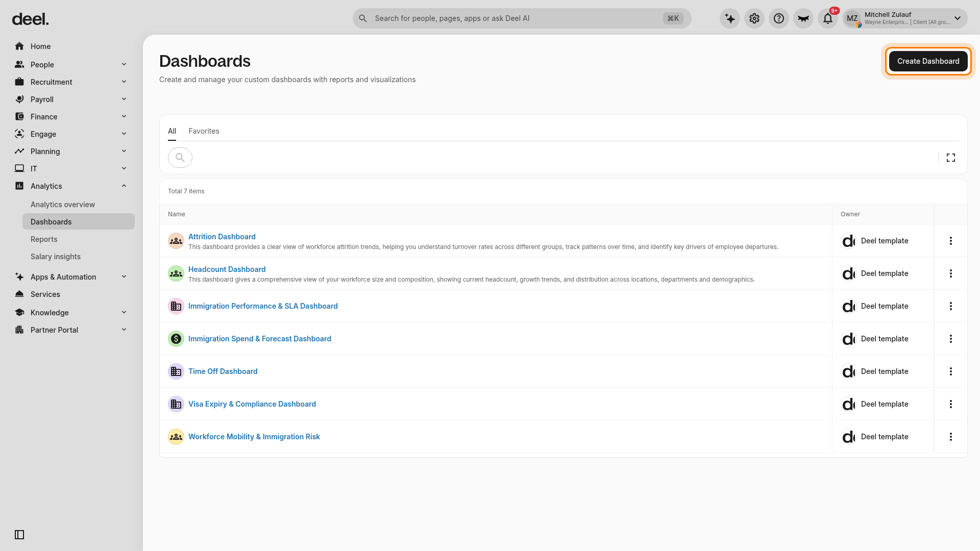This screenshot has width=980, height=551.
Task: Select Dashboards in sidebar
Action: point(78,222)
